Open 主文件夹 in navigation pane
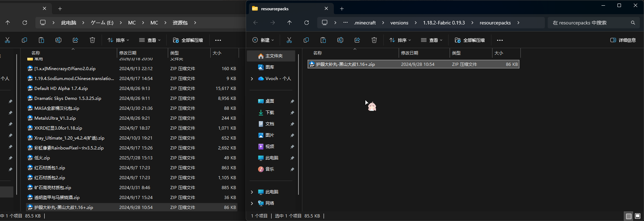Viewport: 644px width, 221px height. (271, 56)
